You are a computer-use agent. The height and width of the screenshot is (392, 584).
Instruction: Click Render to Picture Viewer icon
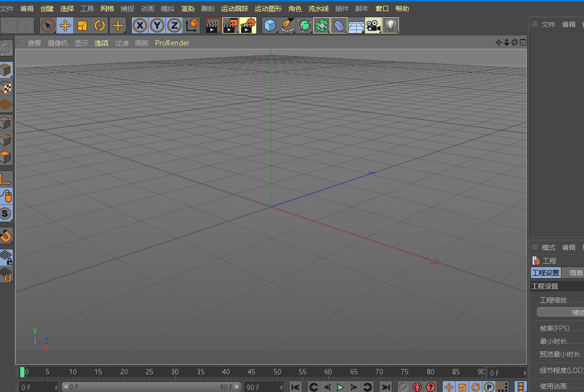(x=230, y=25)
